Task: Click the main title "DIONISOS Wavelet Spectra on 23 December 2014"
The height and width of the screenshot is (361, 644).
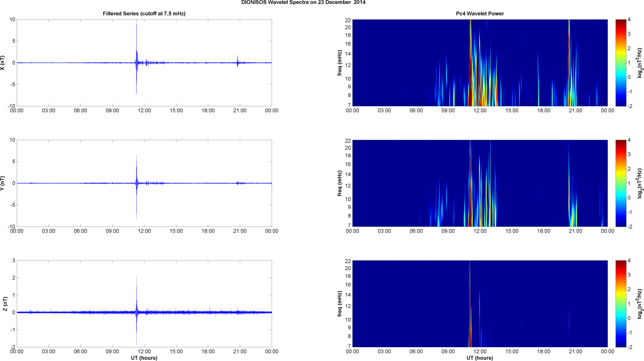Action: tap(303, 3)
